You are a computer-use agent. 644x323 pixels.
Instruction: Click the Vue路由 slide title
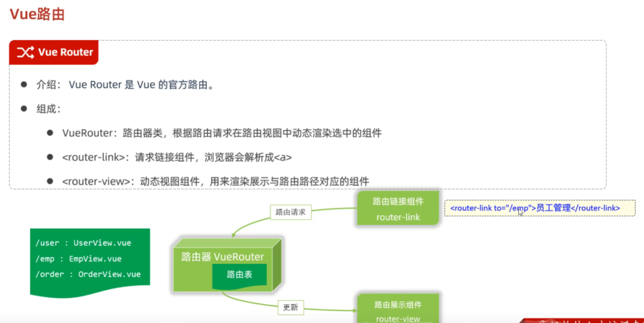(x=37, y=14)
